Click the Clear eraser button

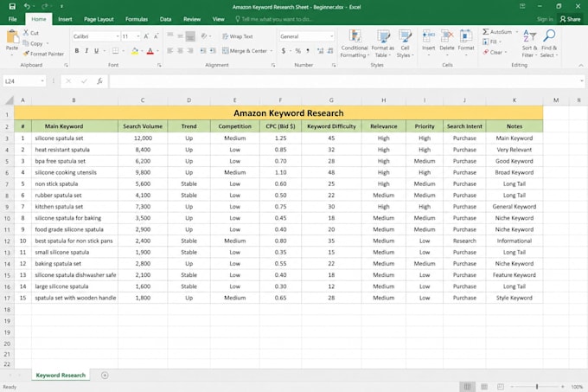pos(493,52)
